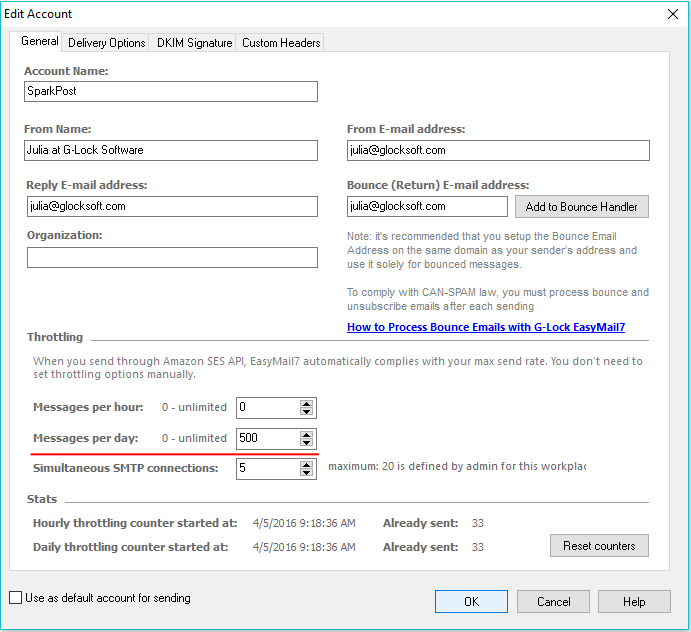Decrease Simultaneous SMTP connections with down arrow
The image size is (691, 632).
(x=306, y=472)
